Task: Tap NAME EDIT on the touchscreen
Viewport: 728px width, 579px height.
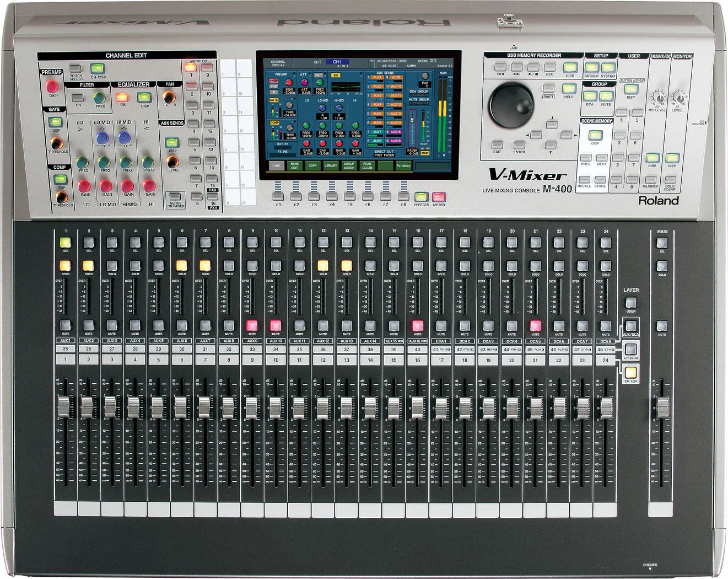Action: point(295,165)
